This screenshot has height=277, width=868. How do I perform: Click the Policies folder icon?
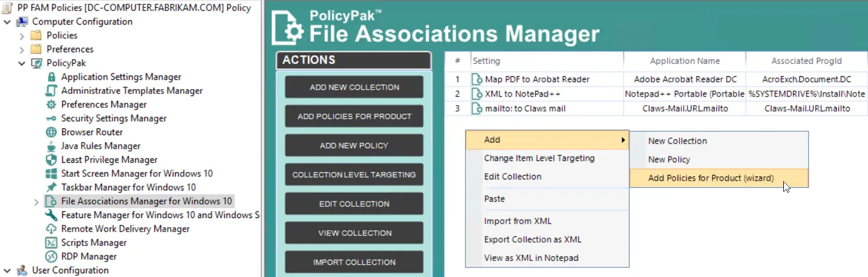pos(36,36)
